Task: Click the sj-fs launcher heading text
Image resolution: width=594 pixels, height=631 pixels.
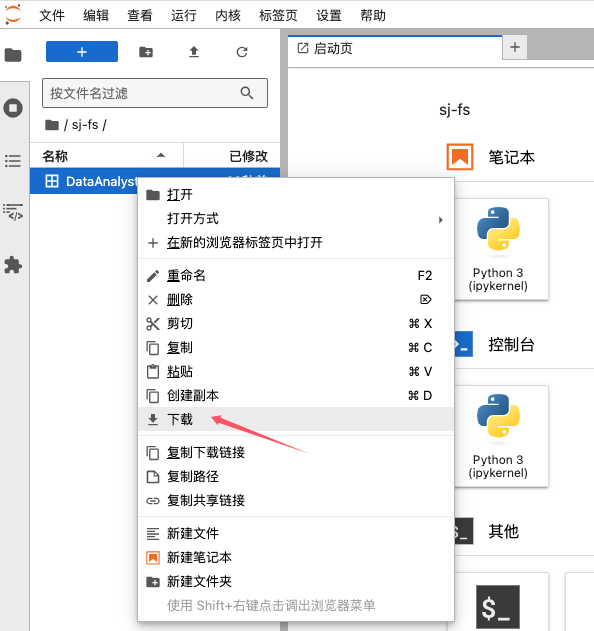Action: pyautogui.click(x=454, y=110)
